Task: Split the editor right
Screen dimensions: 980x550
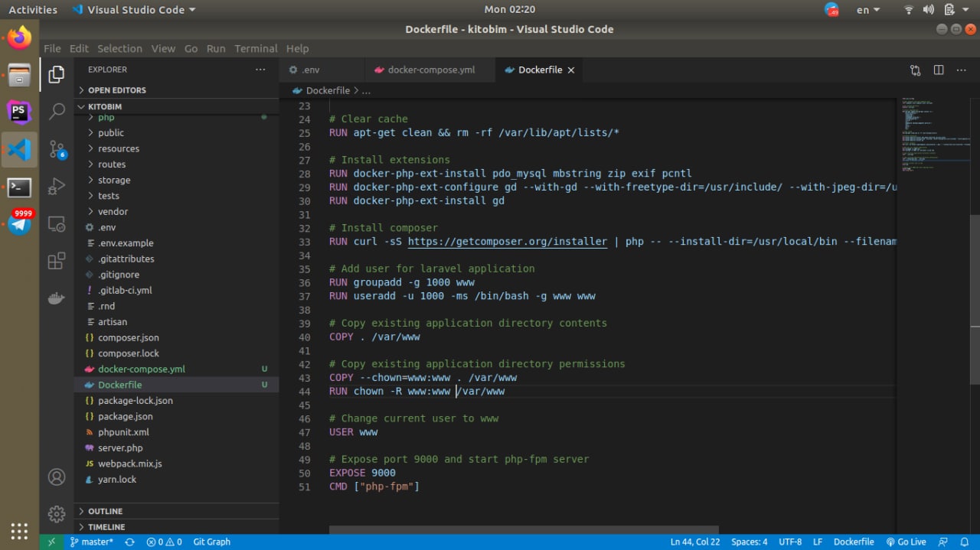Action: pyautogui.click(x=939, y=70)
